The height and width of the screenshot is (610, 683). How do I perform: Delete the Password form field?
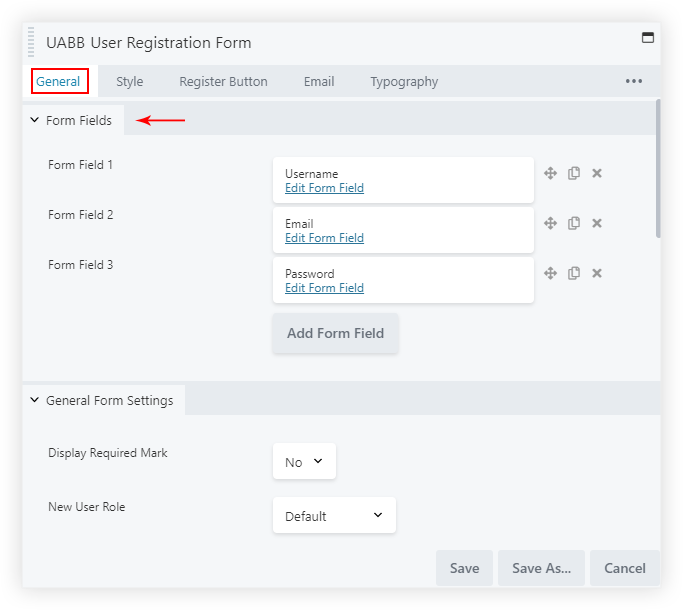[x=597, y=273]
